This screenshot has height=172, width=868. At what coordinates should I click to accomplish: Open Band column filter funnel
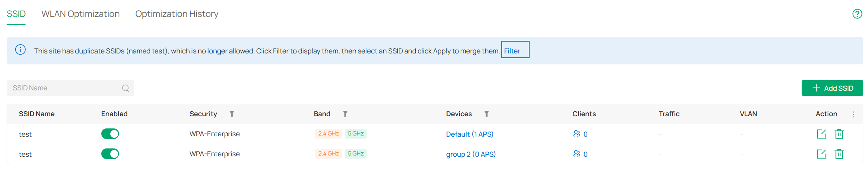pyautogui.click(x=345, y=114)
